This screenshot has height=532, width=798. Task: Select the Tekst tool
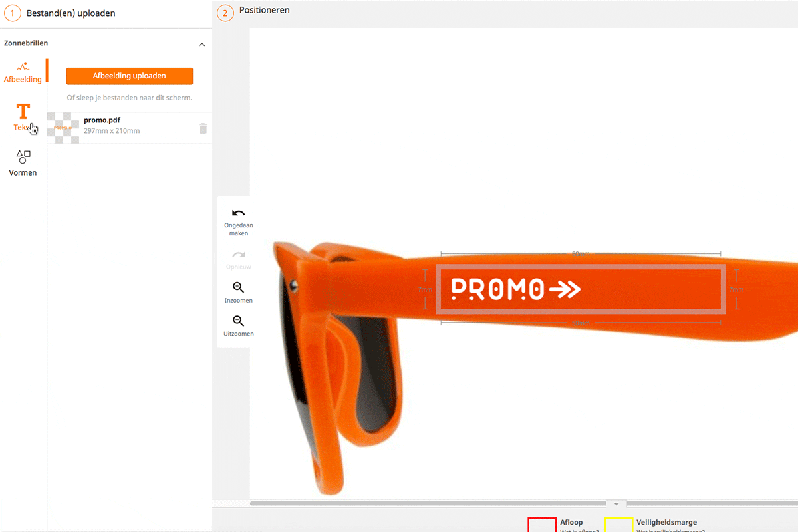[x=23, y=118]
